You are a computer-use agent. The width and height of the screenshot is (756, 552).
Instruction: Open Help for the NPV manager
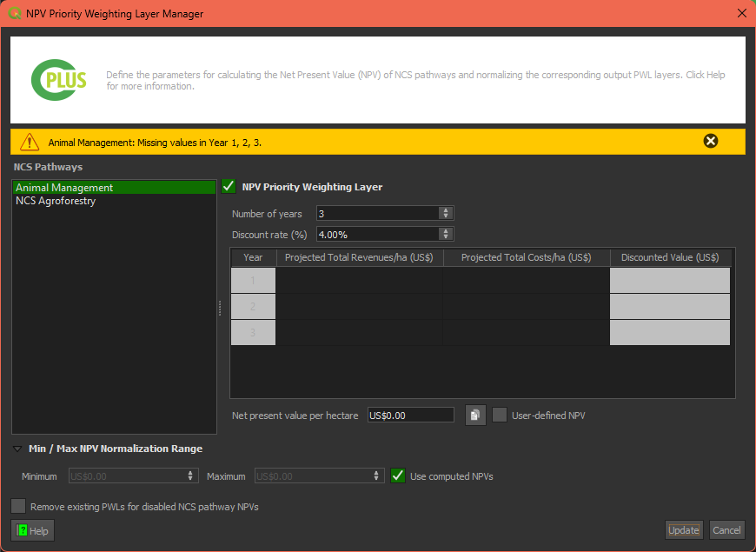[33, 530]
